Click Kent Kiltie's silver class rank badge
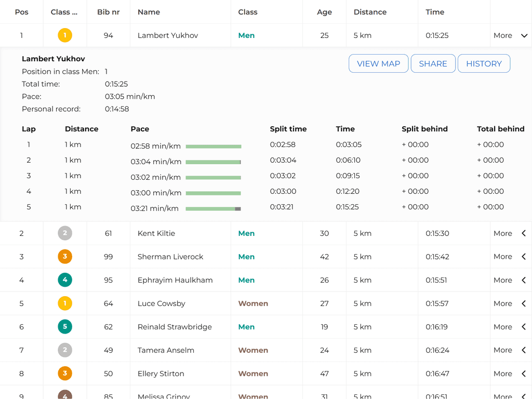The width and height of the screenshot is (532, 399). coord(65,233)
